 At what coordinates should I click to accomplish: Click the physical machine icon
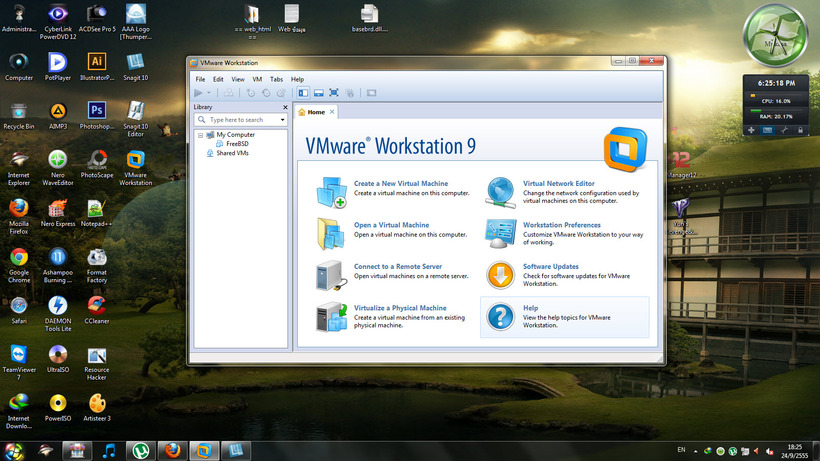(332, 317)
